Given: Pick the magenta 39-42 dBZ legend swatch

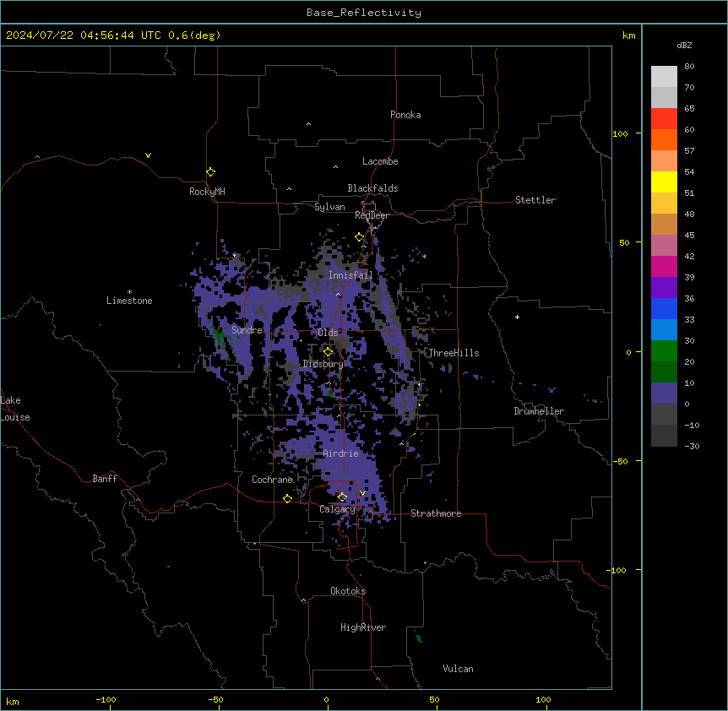Looking at the screenshot, I should (664, 266).
